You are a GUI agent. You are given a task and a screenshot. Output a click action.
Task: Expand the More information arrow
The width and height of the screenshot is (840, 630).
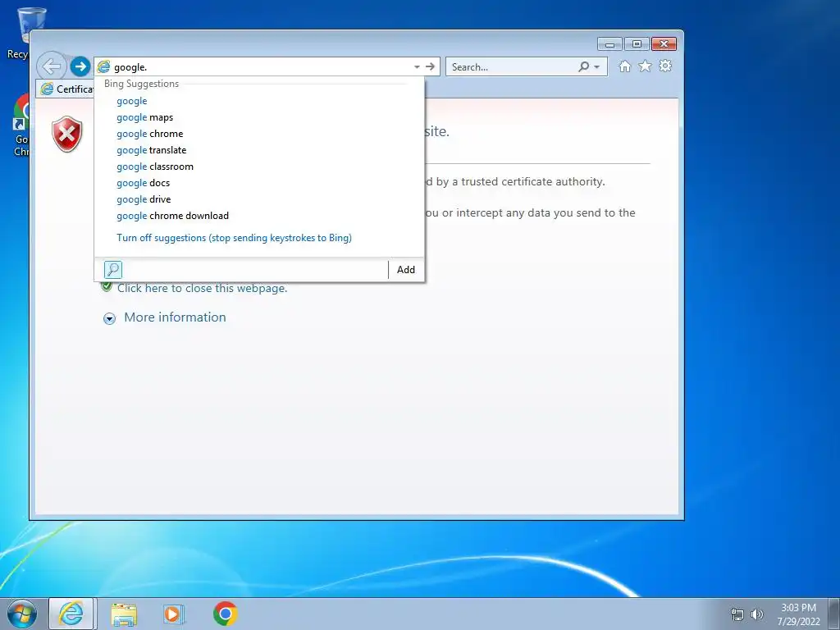[x=109, y=319]
